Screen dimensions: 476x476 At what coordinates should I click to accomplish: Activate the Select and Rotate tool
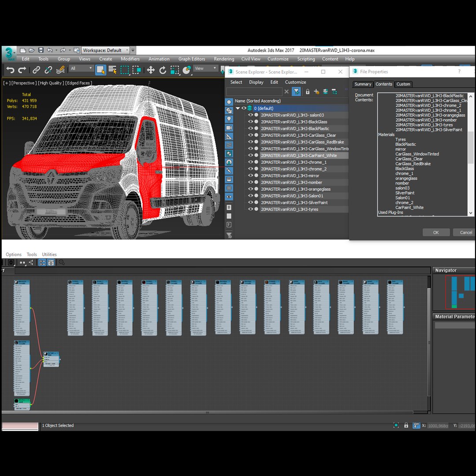[163, 70]
